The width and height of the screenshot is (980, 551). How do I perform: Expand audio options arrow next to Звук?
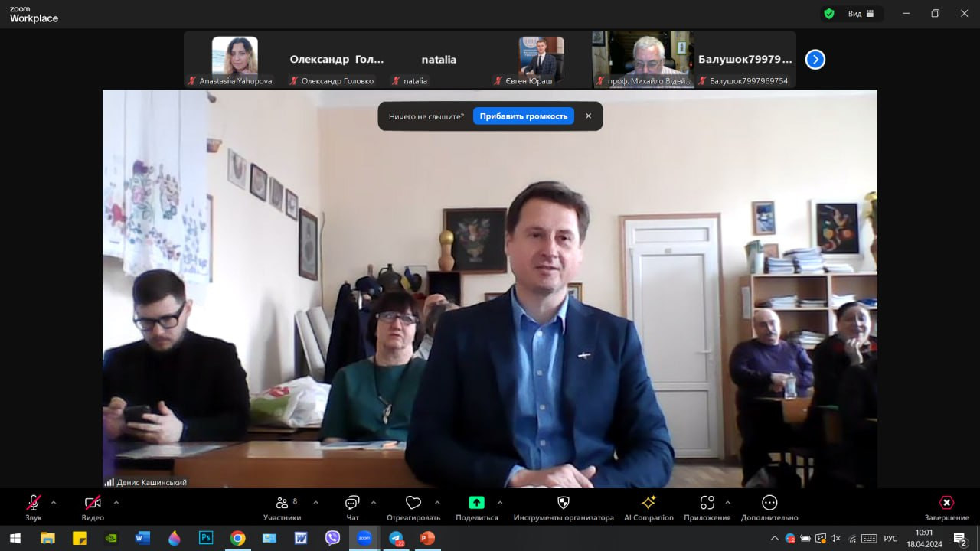coord(54,503)
